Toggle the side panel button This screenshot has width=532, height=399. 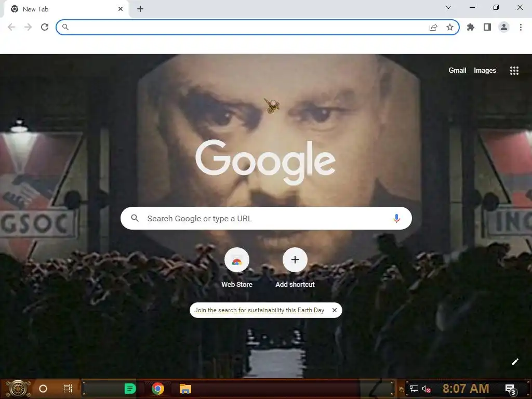pyautogui.click(x=487, y=27)
